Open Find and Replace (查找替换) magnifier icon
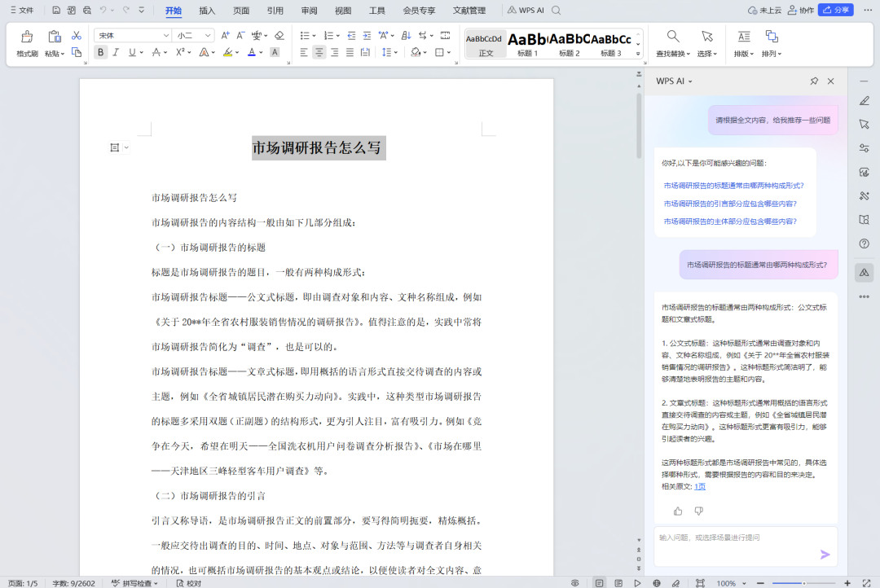The image size is (880, 588). point(673,37)
